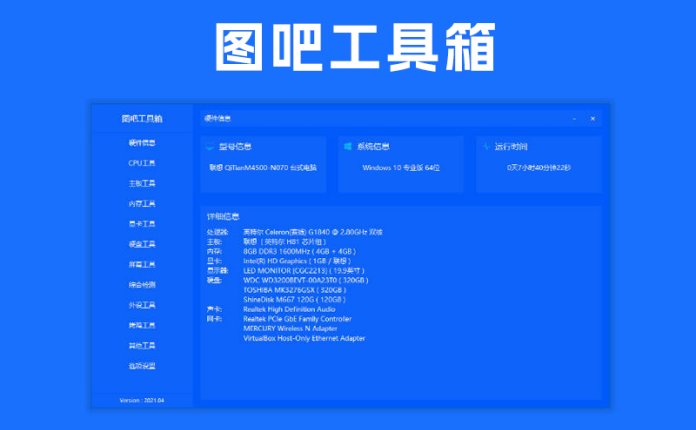696x430 pixels.
Task: Click the 8GB DDR3 1600MHz memory row
Action: point(281,251)
